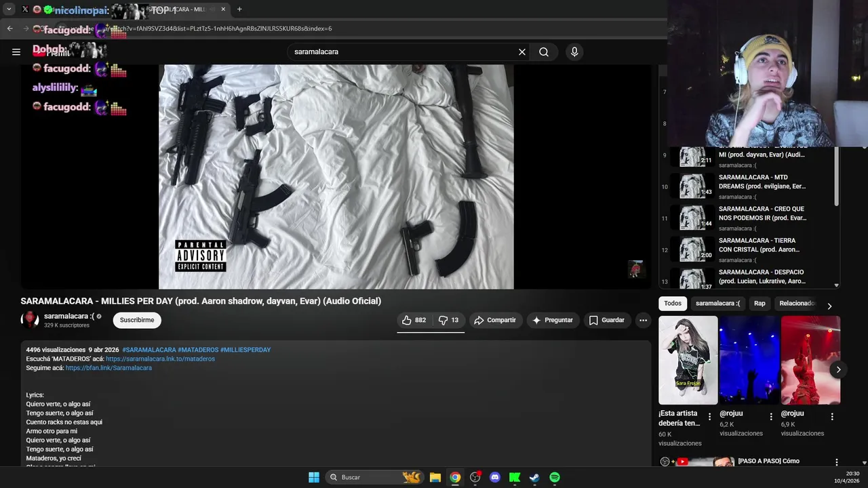Open more actions next to Guardar
868x488 pixels.
pyautogui.click(x=643, y=320)
